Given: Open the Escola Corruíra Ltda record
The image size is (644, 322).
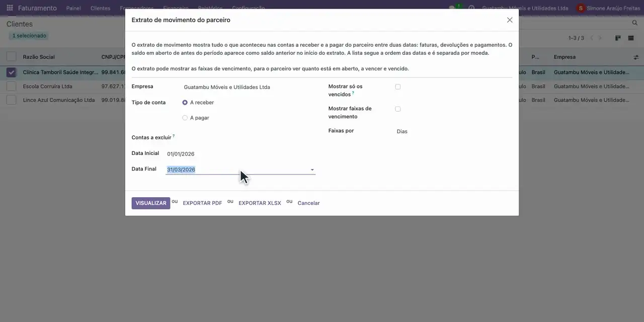Looking at the screenshot, I should point(47,86).
